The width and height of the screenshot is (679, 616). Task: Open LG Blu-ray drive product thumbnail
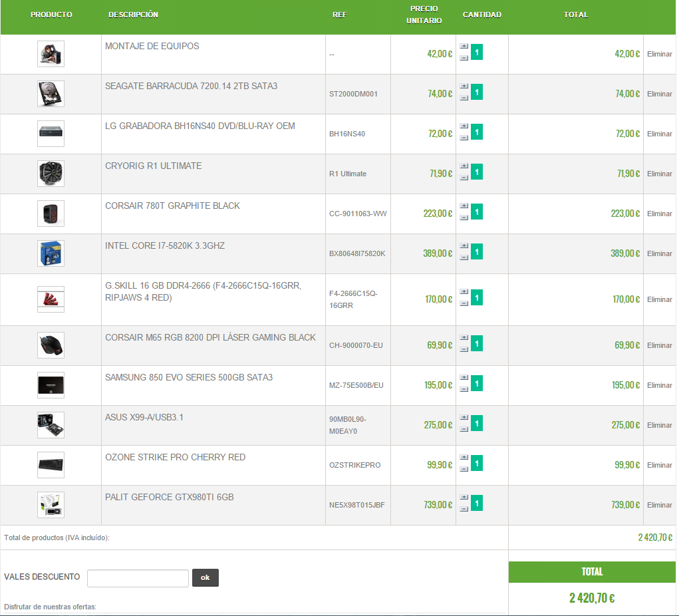click(x=51, y=134)
